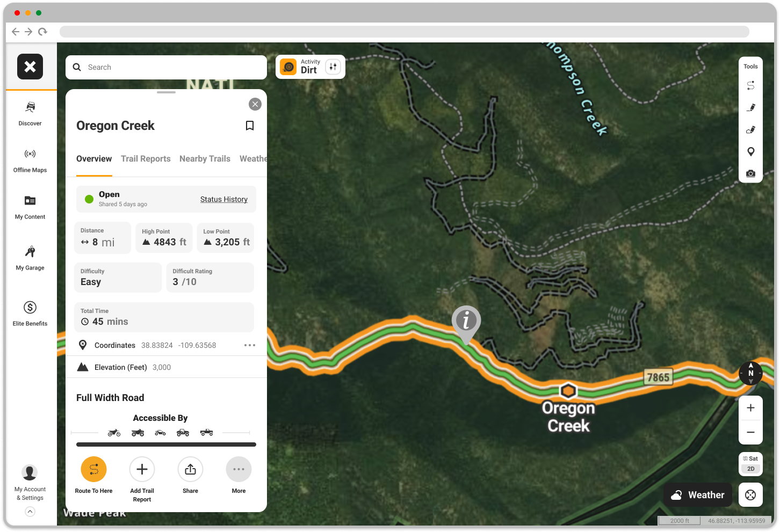
Task: Click the Route To Here button
Action: coord(94,476)
